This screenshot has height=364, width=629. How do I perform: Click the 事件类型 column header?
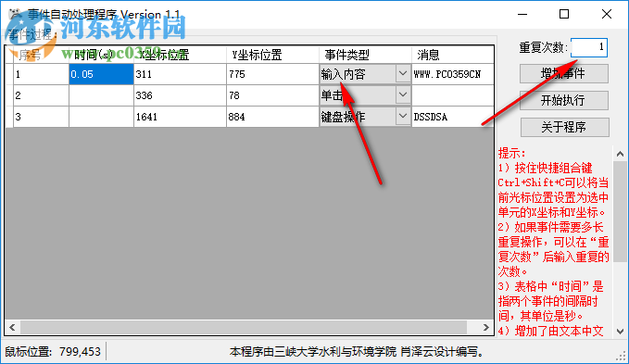coord(365,55)
